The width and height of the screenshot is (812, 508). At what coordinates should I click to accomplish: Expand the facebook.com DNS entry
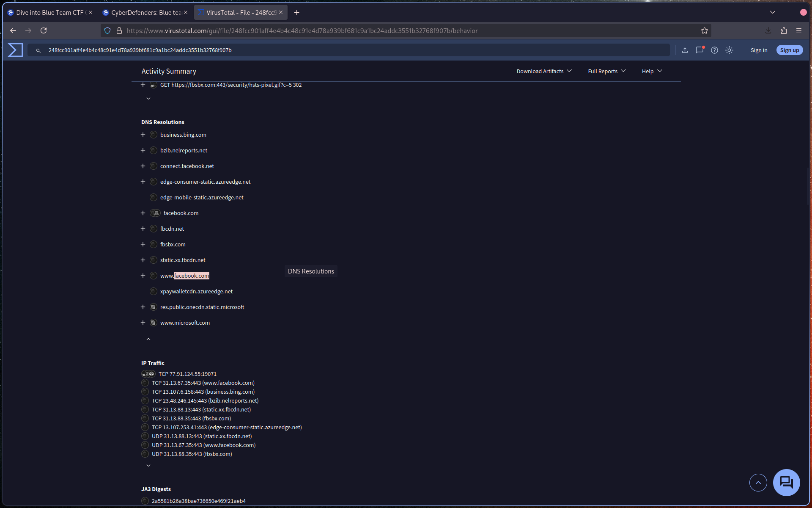coord(143,213)
